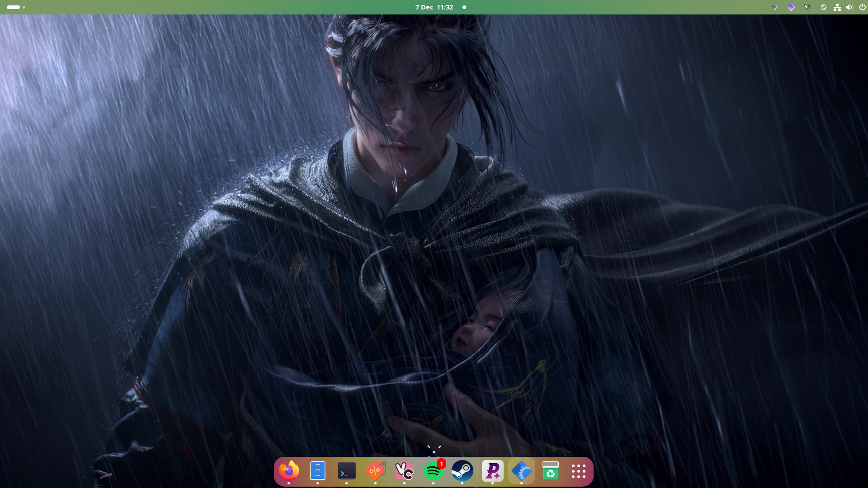This screenshot has width=868, height=488.
Task: Click the Steam system tray icon
Action: 824,7
